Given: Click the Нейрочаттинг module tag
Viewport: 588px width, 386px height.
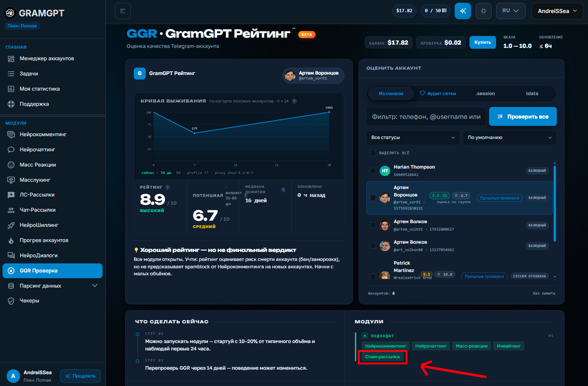Looking at the screenshot, I should click(430, 346).
